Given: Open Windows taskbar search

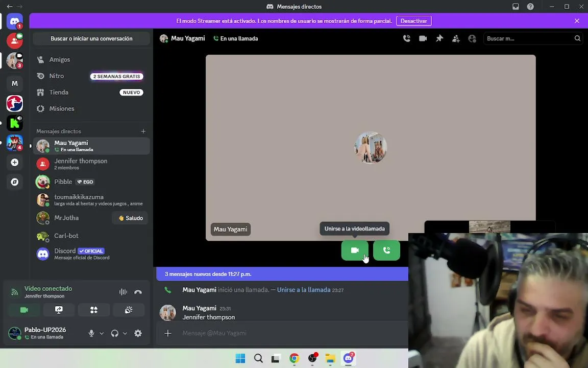Looking at the screenshot, I should pyautogui.click(x=258, y=359).
